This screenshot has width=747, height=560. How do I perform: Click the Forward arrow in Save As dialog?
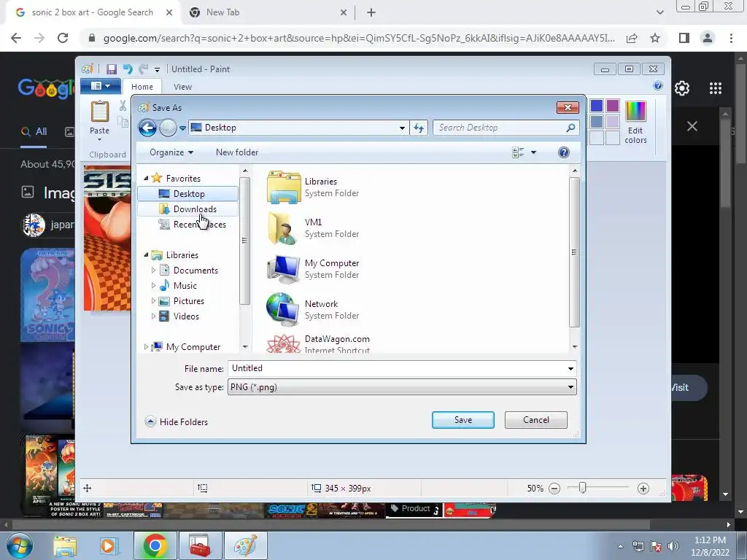[168, 128]
